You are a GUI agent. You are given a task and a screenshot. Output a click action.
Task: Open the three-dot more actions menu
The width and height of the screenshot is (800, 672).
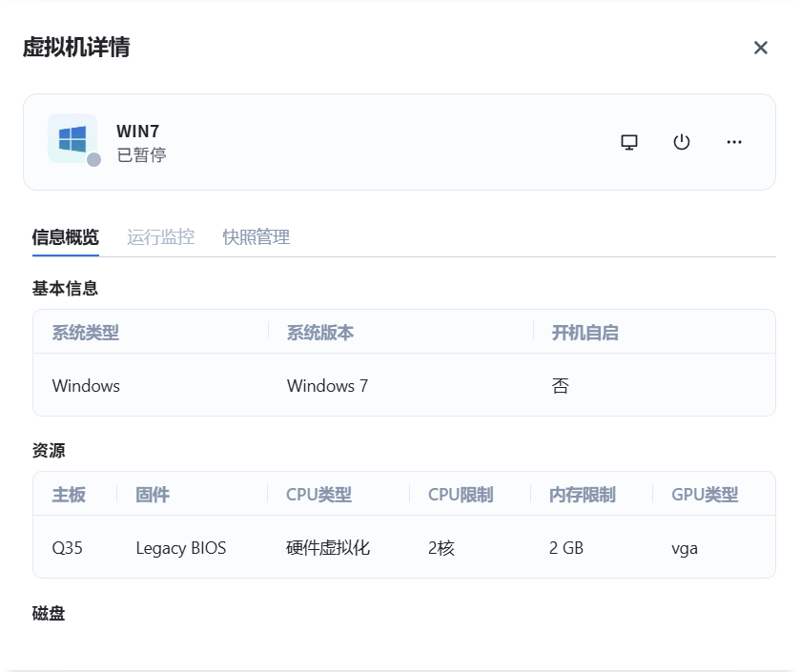coord(733,142)
